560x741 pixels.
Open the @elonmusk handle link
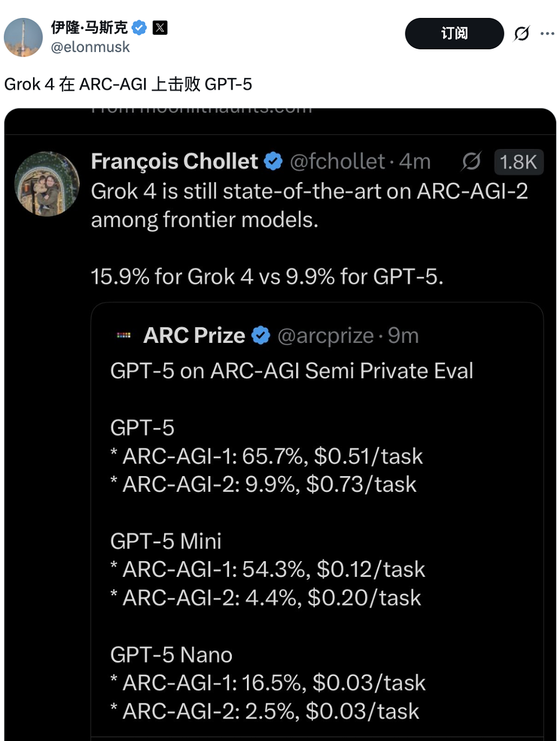[90, 47]
